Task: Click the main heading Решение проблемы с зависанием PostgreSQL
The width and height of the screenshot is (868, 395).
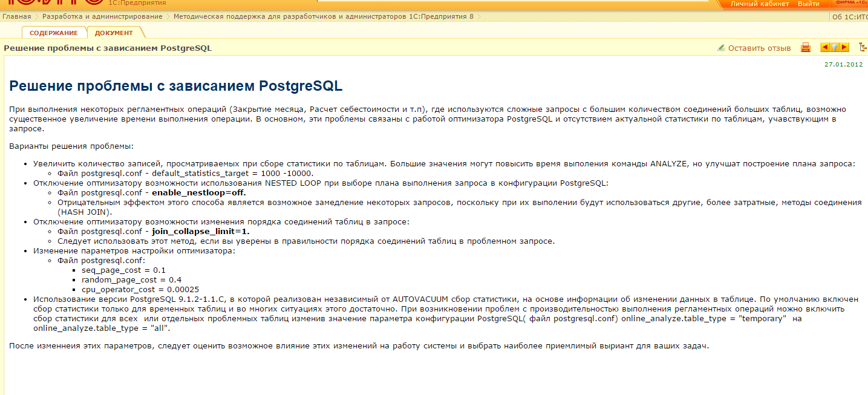Action: tap(176, 86)
